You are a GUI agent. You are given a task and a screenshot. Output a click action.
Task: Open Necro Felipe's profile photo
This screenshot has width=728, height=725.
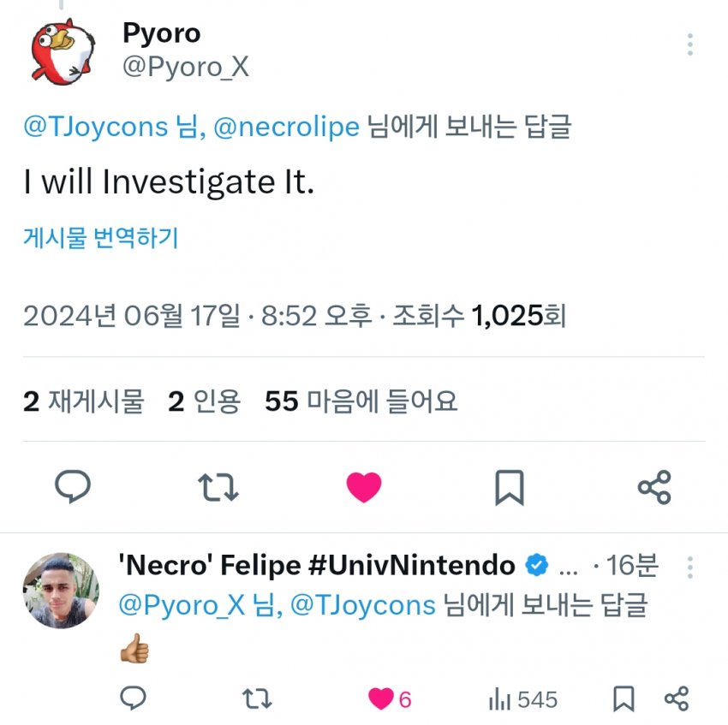point(61,591)
